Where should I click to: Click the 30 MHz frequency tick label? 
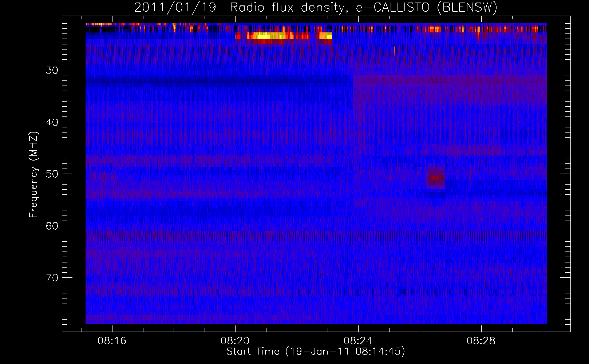[52, 70]
